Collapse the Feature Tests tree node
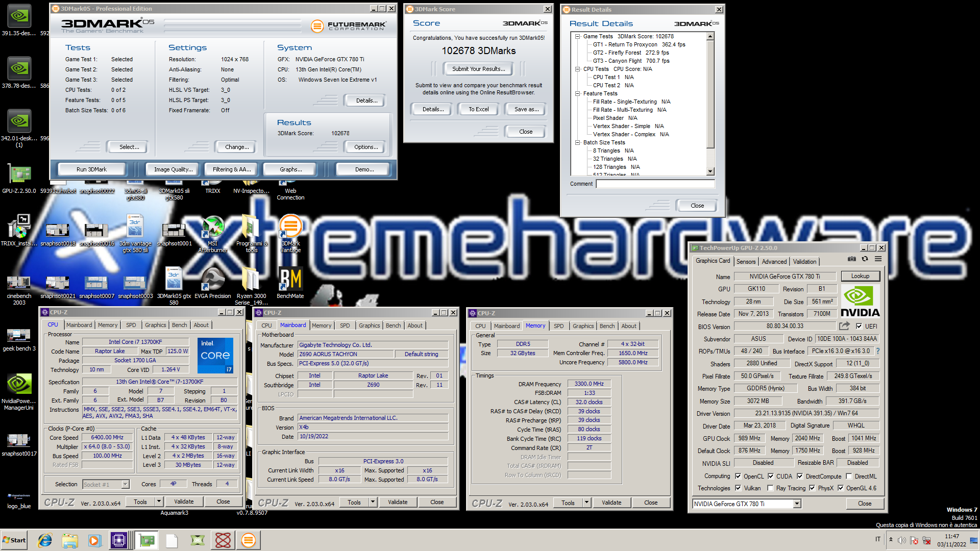The width and height of the screenshot is (980, 551). pyautogui.click(x=577, y=93)
